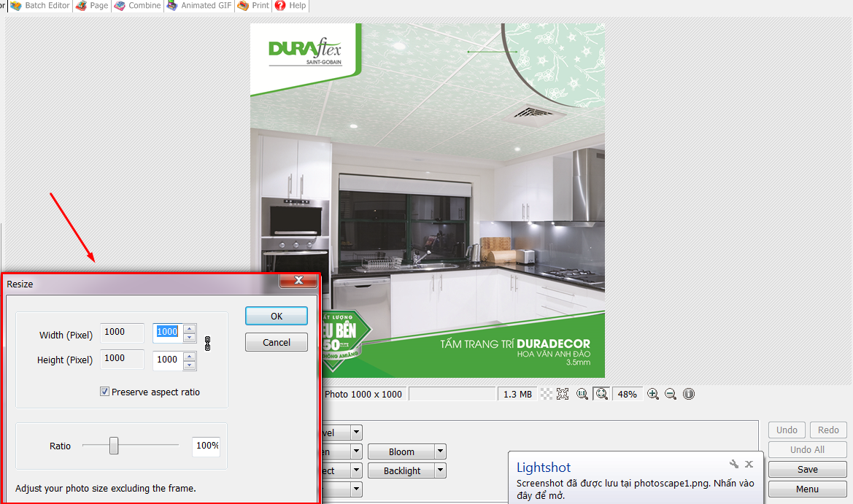Click the Lightshot wrench settings icon
The height and width of the screenshot is (504, 853).
[x=734, y=464]
